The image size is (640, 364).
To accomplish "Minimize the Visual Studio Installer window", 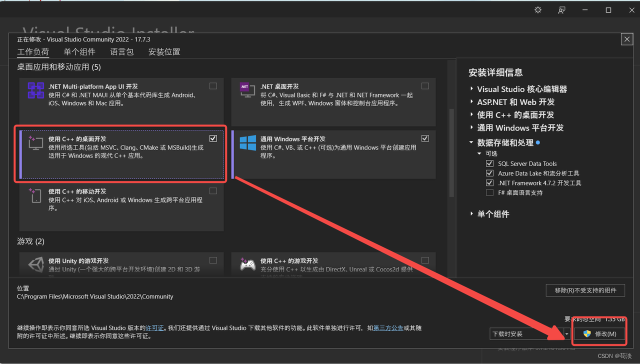I will (585, 10).
